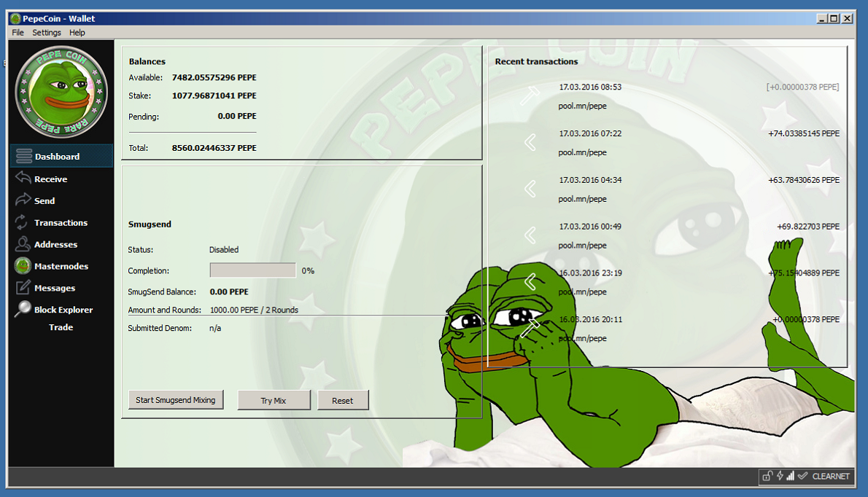868x497 pixels.
Task: Click the 17.03.2016 07:22 transaction date
Action: point(590,134)
